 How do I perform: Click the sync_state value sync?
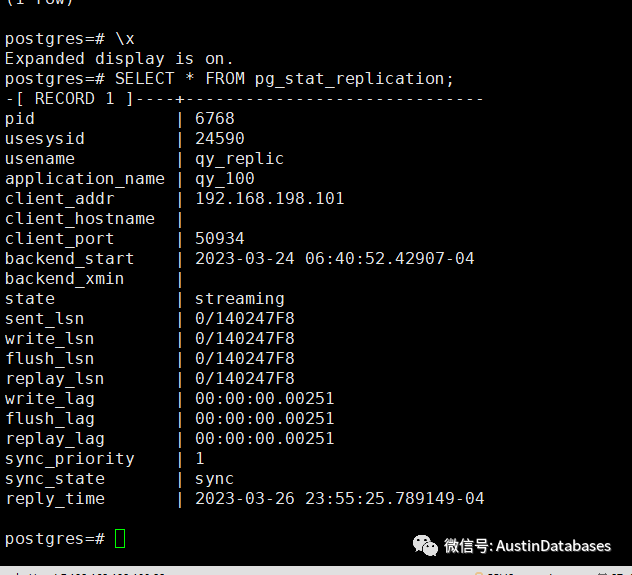(x=214, y=478)
